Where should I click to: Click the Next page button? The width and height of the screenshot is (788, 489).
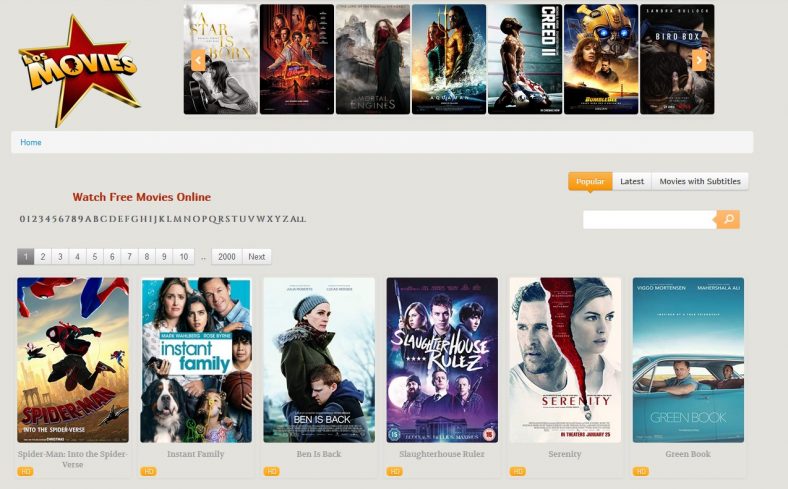coord(257,257)
